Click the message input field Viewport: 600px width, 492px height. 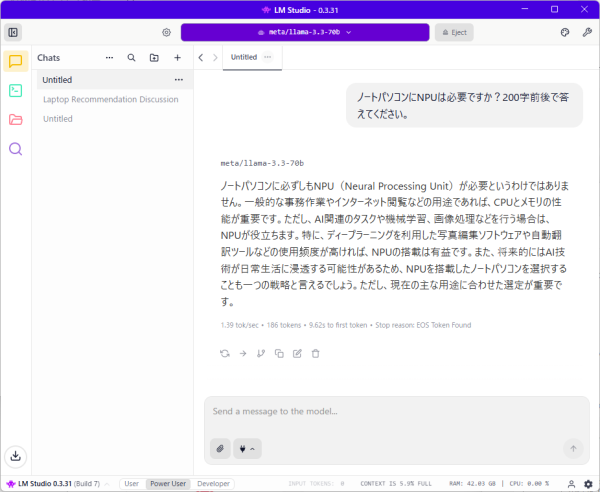(395, 411)
